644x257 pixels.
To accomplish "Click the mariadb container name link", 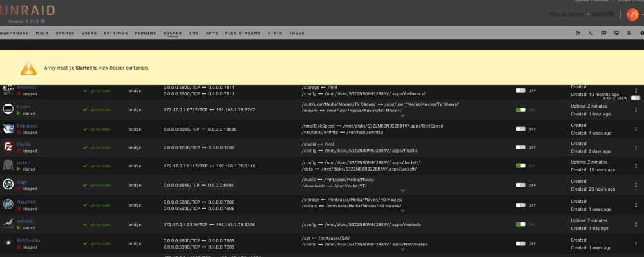I will coord(24,221).
